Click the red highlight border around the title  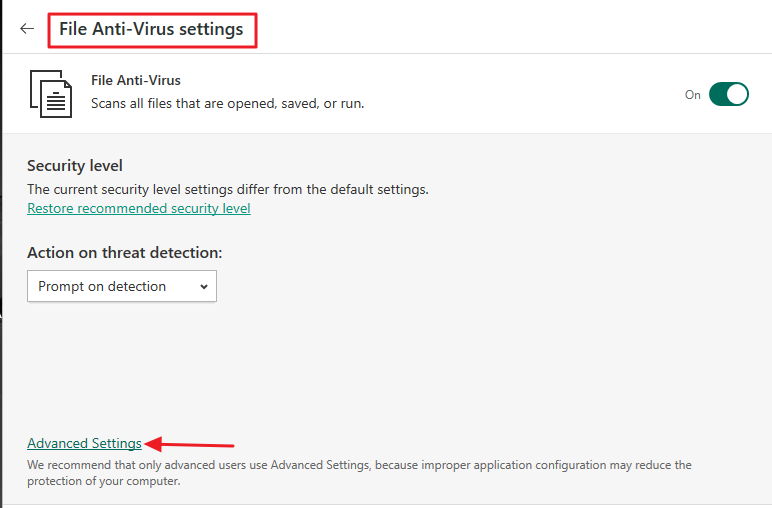(x=258, y=29)
